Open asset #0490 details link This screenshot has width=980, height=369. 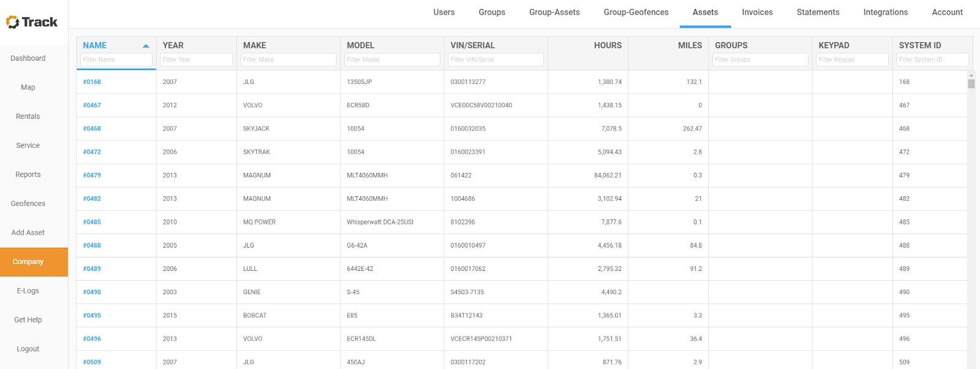(x=92, y=292)
